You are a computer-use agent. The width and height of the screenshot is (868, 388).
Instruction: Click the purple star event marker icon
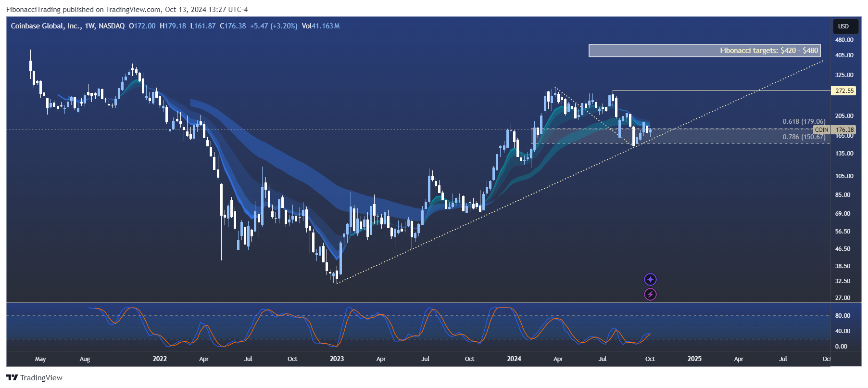(x=650, y=280)
